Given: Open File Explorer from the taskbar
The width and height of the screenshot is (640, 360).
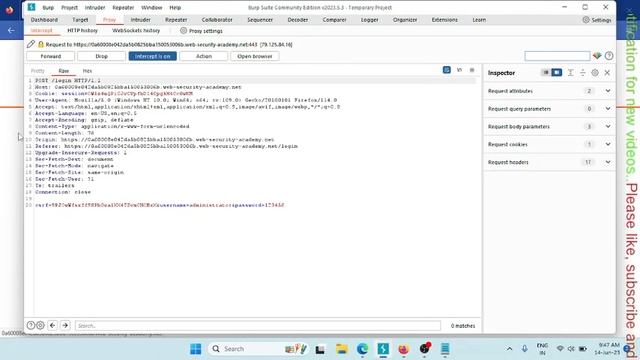Looking at the screenshot, I should pyautogui.click(x=342, y=349).
